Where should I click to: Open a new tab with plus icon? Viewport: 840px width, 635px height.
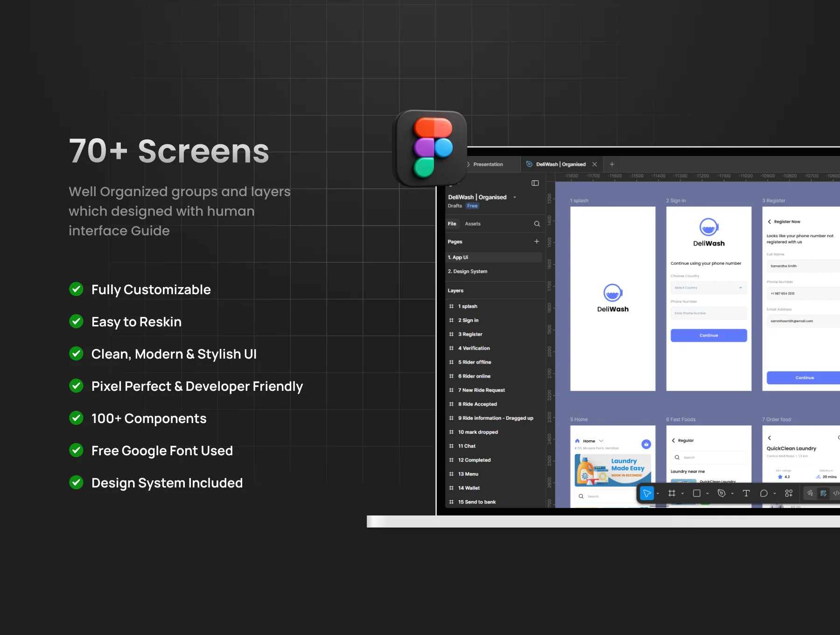612,164
